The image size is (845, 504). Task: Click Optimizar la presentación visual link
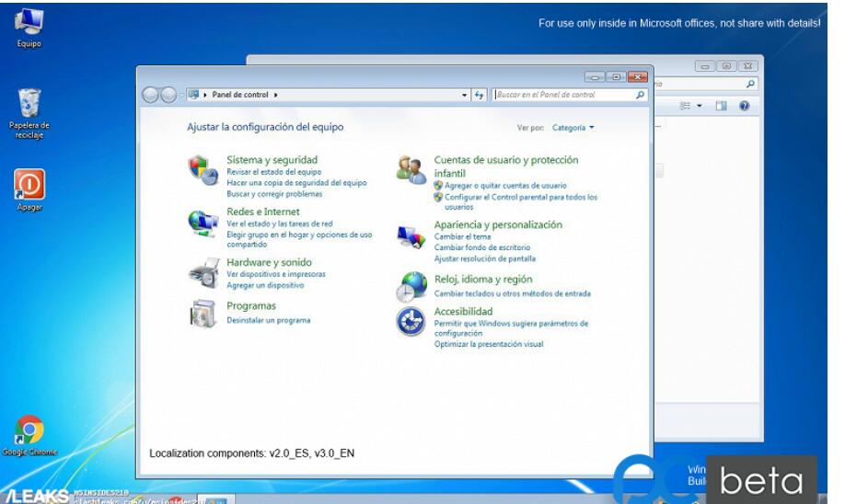click(x=489, y=344)
